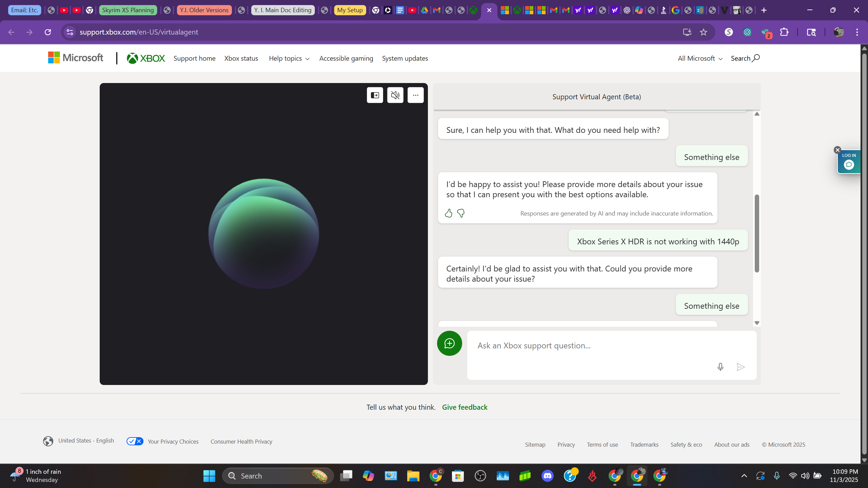Open the avatar more options menu
Viewport: 868px width, 488px height.
click(416, 95)
